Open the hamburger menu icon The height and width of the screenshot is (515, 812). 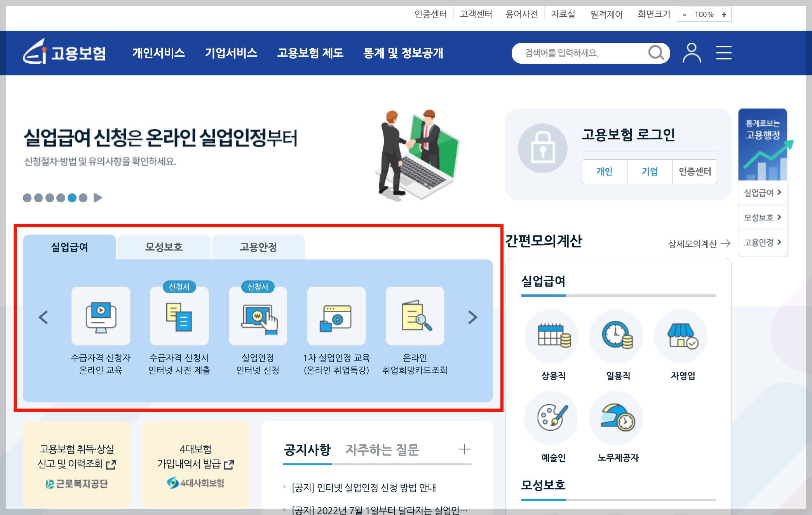tap(723, 52)
